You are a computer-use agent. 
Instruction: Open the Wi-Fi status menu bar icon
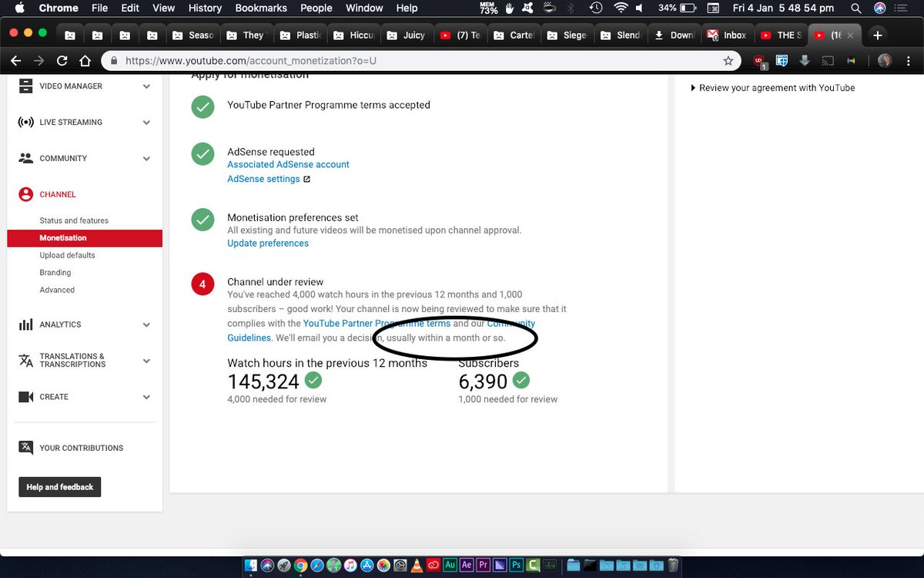point(621,8)
